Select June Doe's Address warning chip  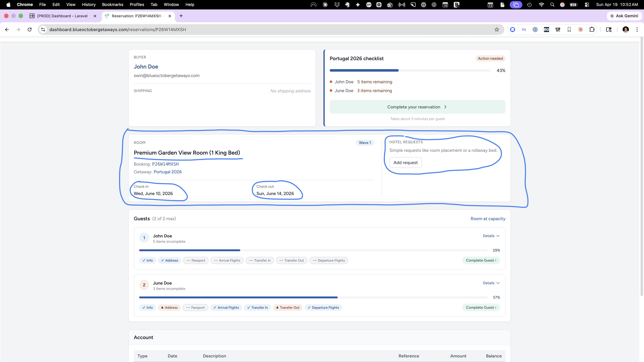coord(169,307)
